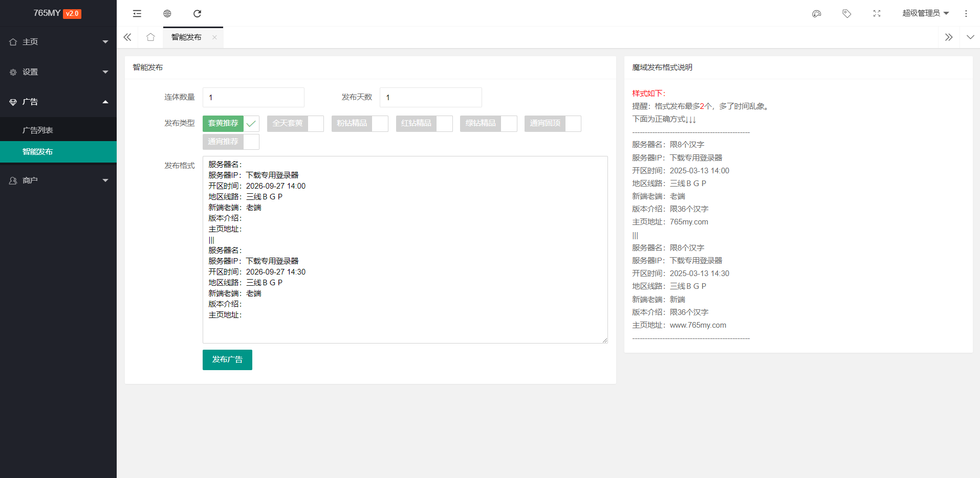Check the 粉钻精品 publish type
Screen dimensions: 980x478
click(x=360, y=124)
